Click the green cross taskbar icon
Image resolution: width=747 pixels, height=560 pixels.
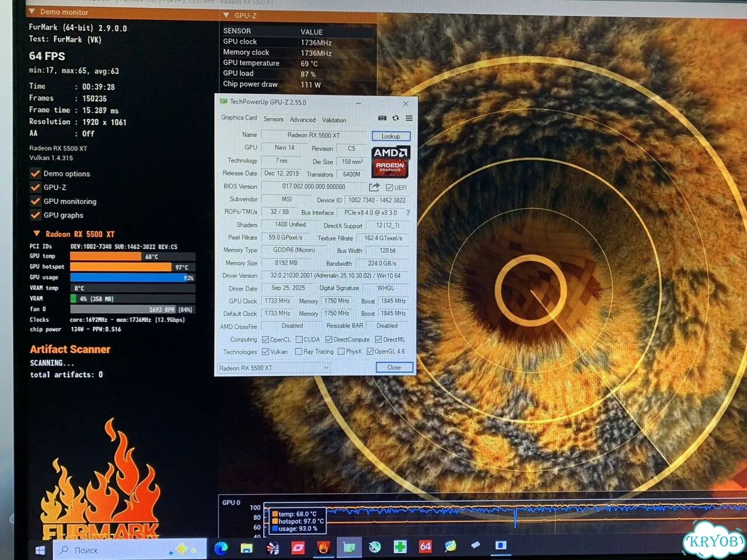[400, 547]
